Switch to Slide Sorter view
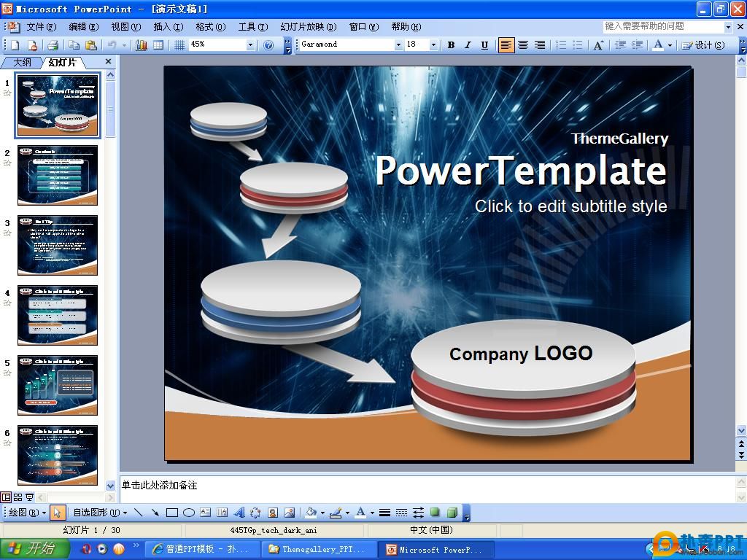 point(18,497)
